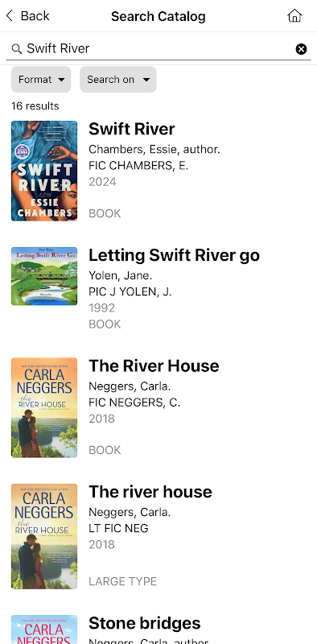
Task: Open Letting Swift River go title
Action: 174,255
